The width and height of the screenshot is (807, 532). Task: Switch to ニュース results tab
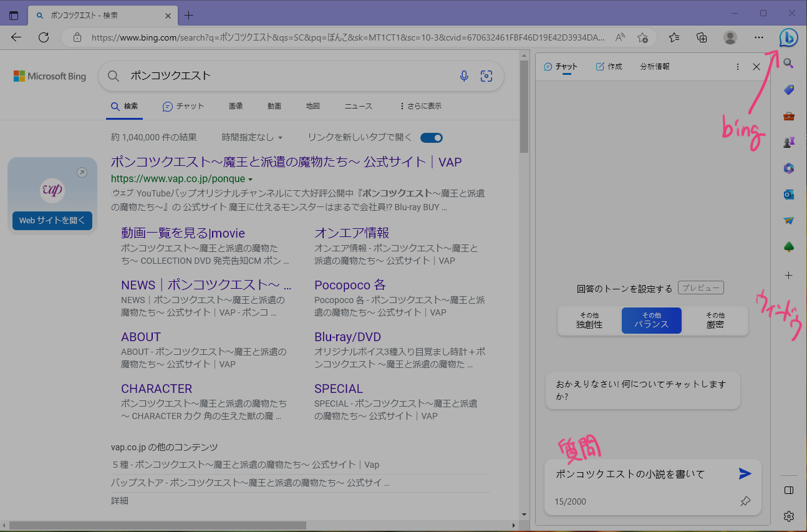click(359, 106)
